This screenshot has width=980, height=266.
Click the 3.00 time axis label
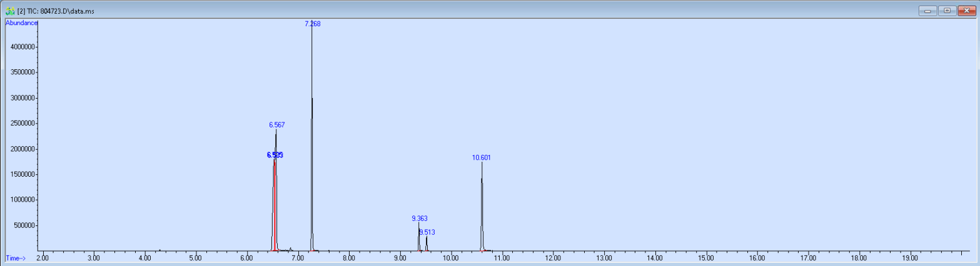point(94,257)
